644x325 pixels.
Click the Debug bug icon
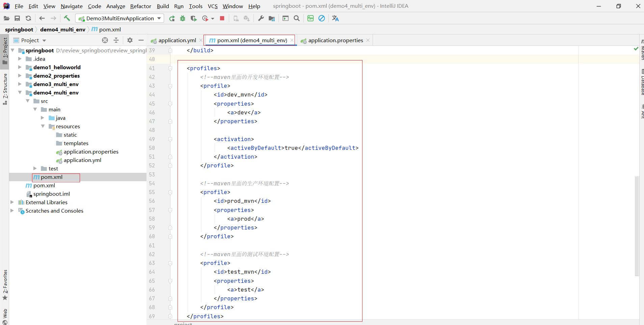click(183, 18)
